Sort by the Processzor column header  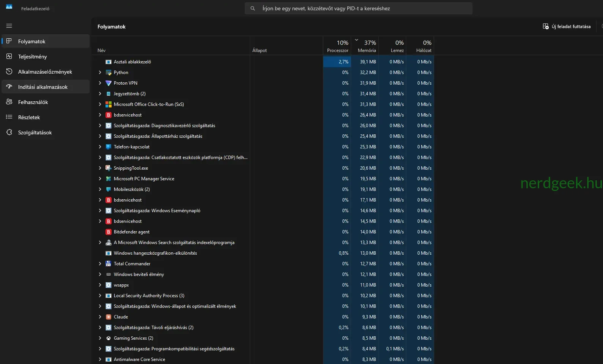[337, 46]
